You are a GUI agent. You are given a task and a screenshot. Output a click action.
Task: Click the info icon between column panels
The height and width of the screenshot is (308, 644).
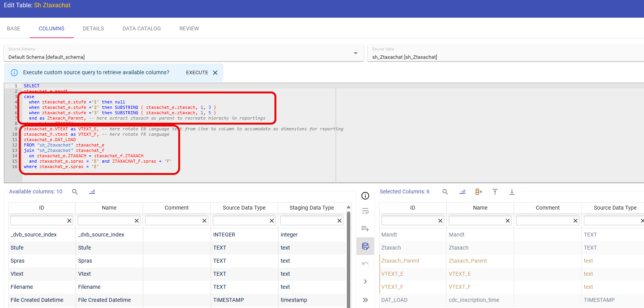point(365,196)
